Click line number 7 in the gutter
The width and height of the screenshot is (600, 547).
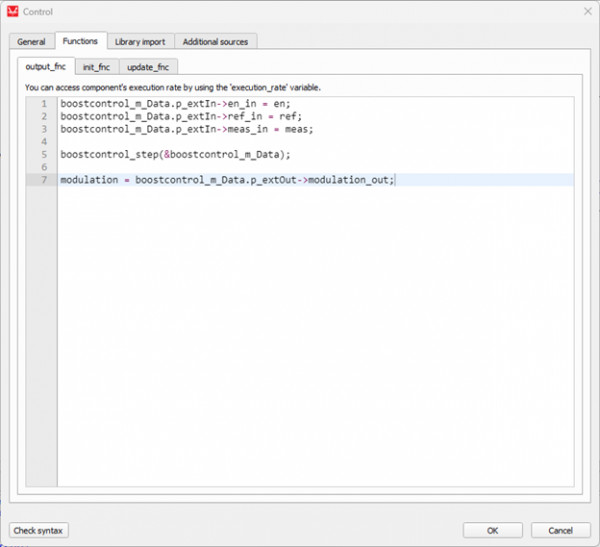pos(44,180)
